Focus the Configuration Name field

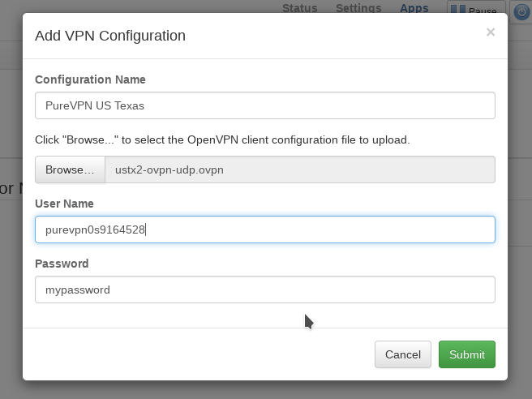(x=264, y=105)
